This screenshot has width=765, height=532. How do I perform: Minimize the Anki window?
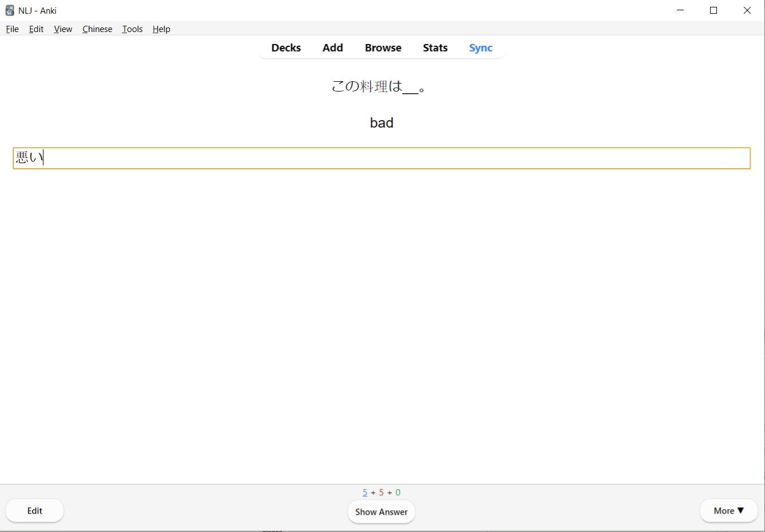(x=680, y=10)
